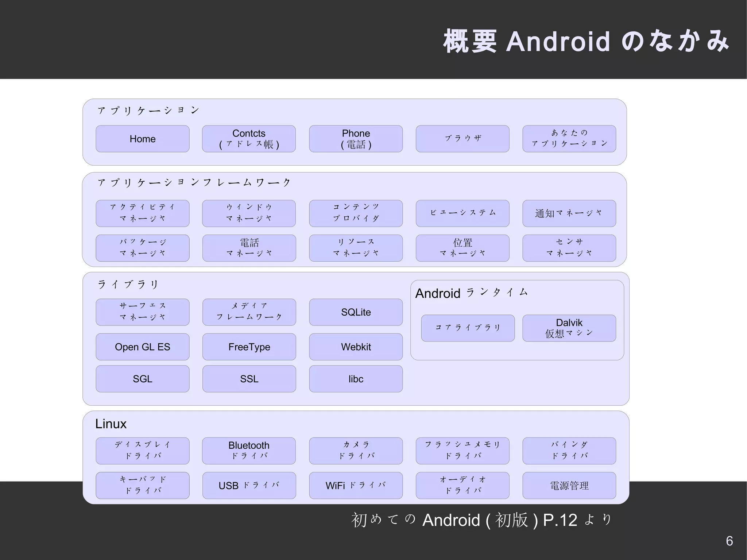The image size is (747, 560).
Task: Select the サーフェスマネージャ box
Action: [x=143, y=312]
